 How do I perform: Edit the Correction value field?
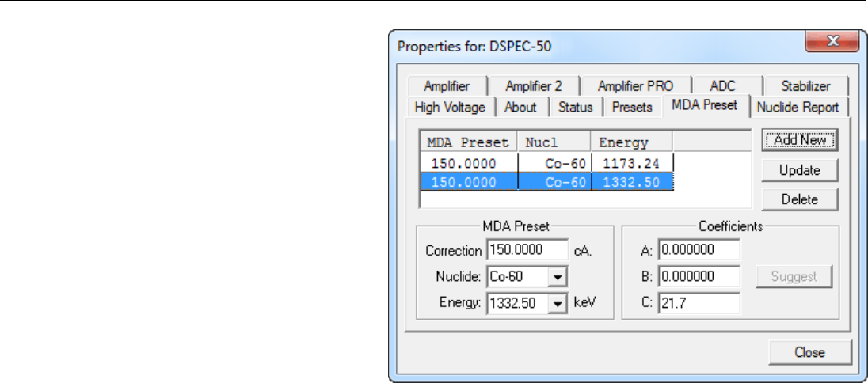[x=528, y=250]
